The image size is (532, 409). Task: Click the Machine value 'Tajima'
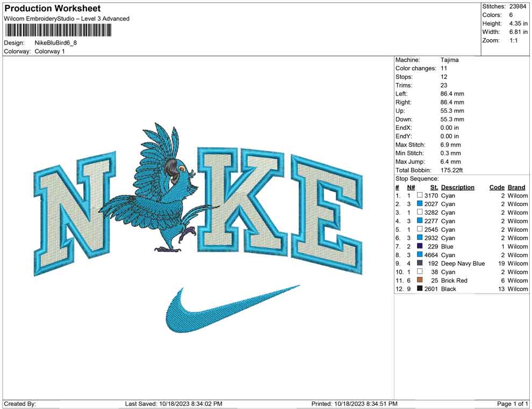tap(450, 60)
